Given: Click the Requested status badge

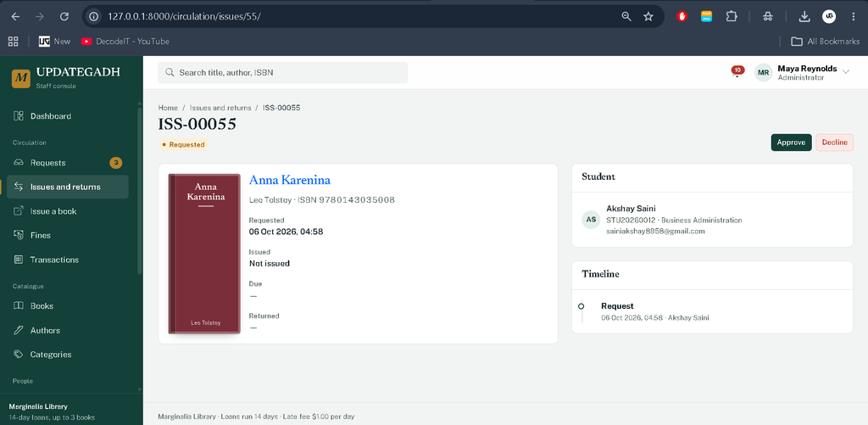Looking at the screenshot, I should [x=183, y=144].
